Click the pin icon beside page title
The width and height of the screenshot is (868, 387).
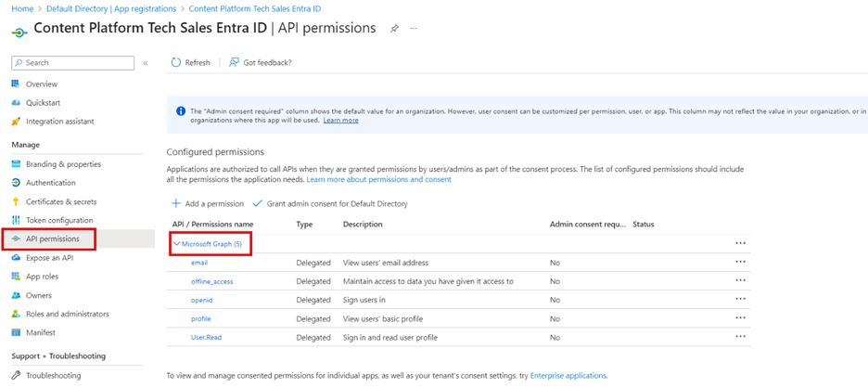(x=394, y=29)
